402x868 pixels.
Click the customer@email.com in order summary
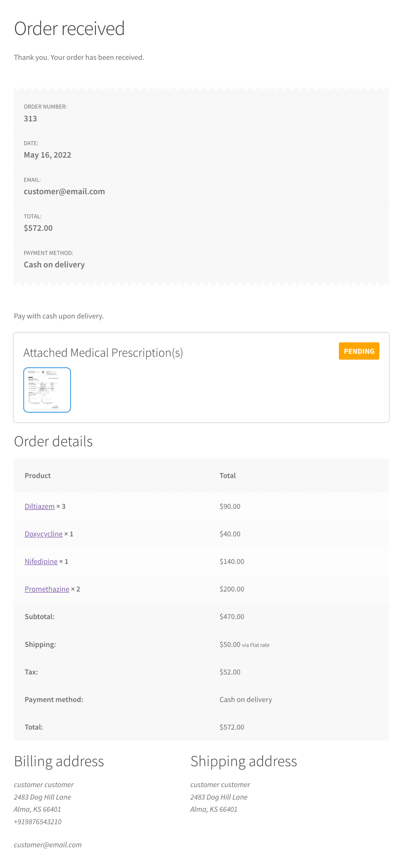64,191
